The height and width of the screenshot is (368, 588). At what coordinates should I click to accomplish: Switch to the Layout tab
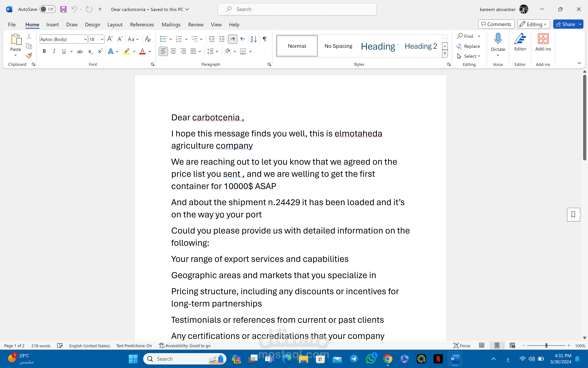click(115, 24)
